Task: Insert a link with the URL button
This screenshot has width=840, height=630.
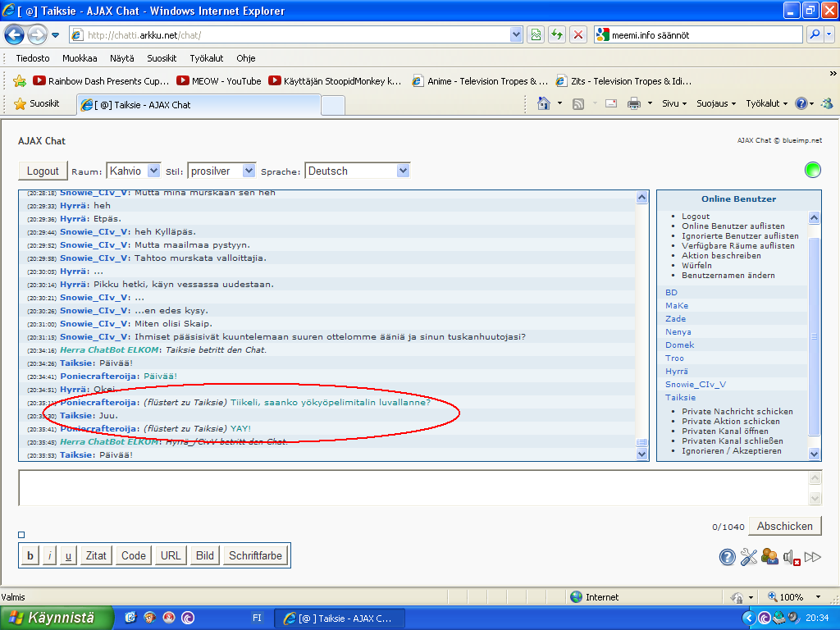Action: (171, 555)
